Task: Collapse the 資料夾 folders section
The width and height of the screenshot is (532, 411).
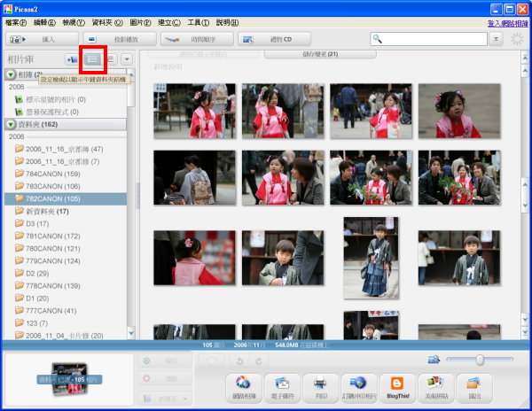Action: coord(11,125)
